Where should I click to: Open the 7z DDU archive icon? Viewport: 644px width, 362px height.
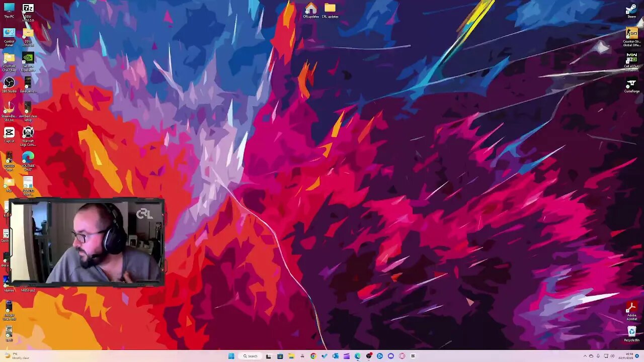coord(28,11)
